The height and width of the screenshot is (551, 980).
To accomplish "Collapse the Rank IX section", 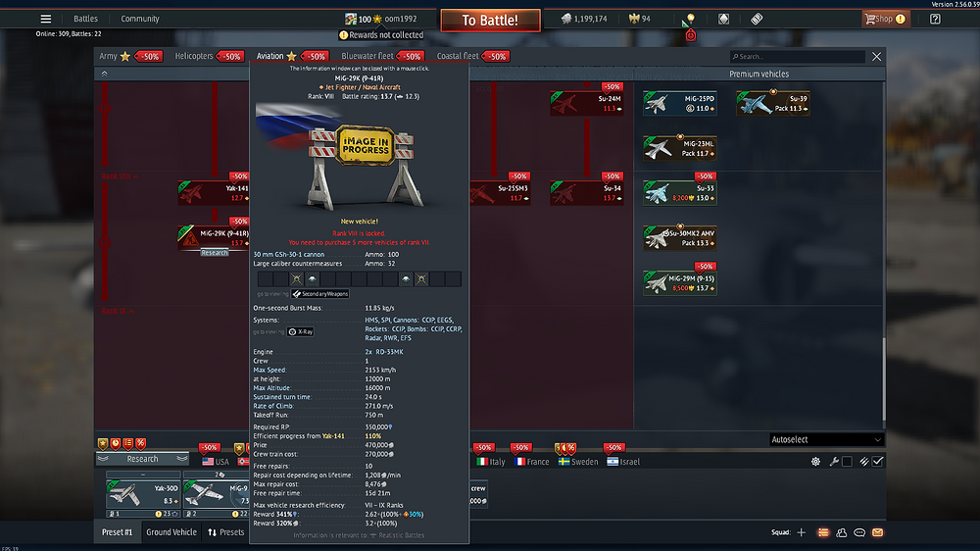I will tap(118, 311).
